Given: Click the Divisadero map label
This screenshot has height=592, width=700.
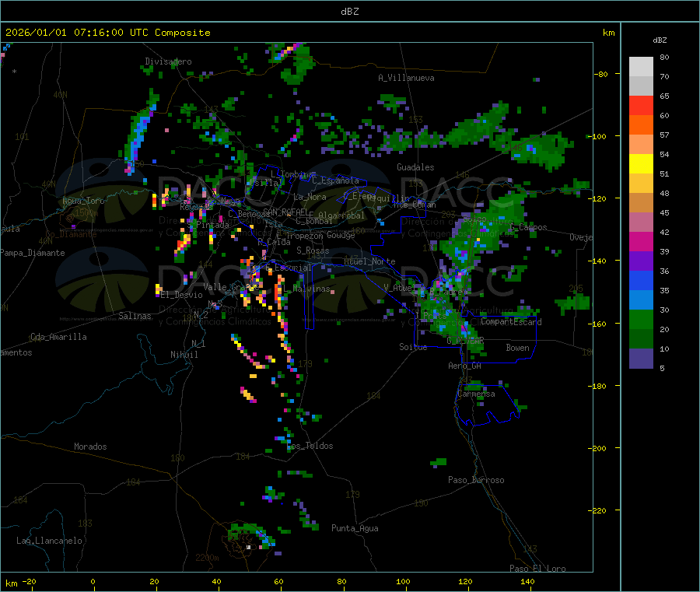Looking at the screenshot, I should (168, 61).
